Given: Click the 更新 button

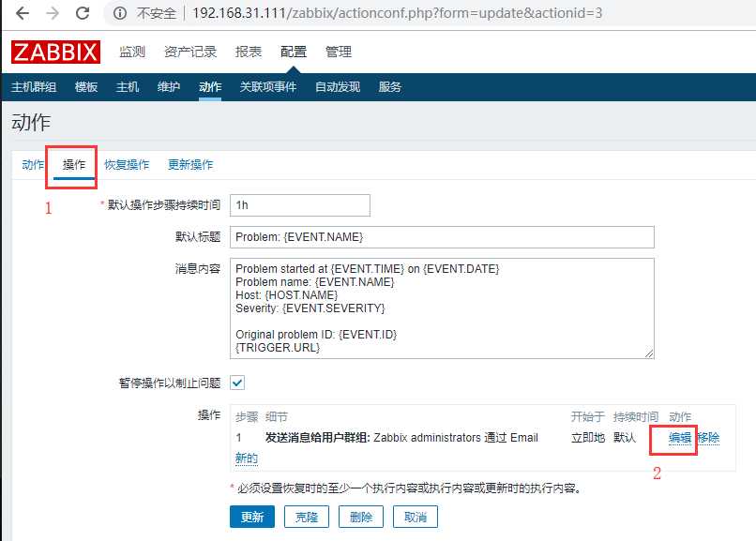Looking at the screenshot, I should tap(252, 517).
